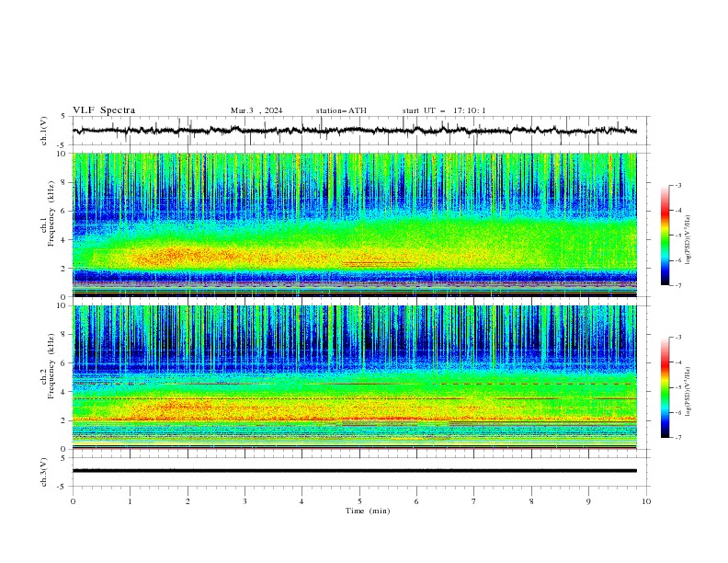
Task: Select the ch.1 spectrogram color scale bar
Action: click(665, 236)
